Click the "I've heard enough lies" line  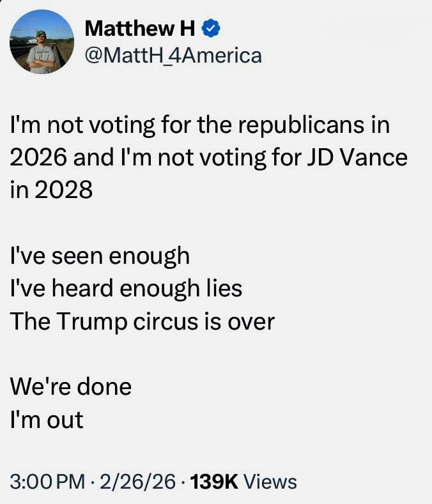click(x=126, y=289)
